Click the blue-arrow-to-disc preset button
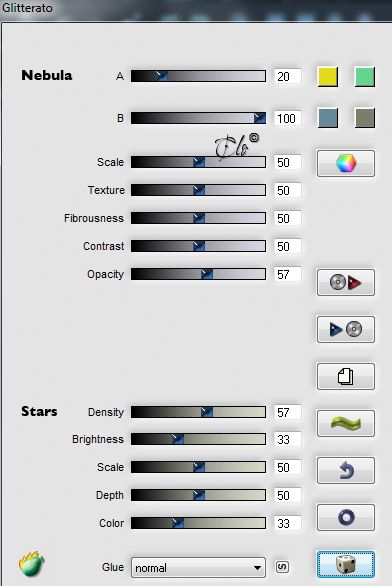 click(346, 329)
